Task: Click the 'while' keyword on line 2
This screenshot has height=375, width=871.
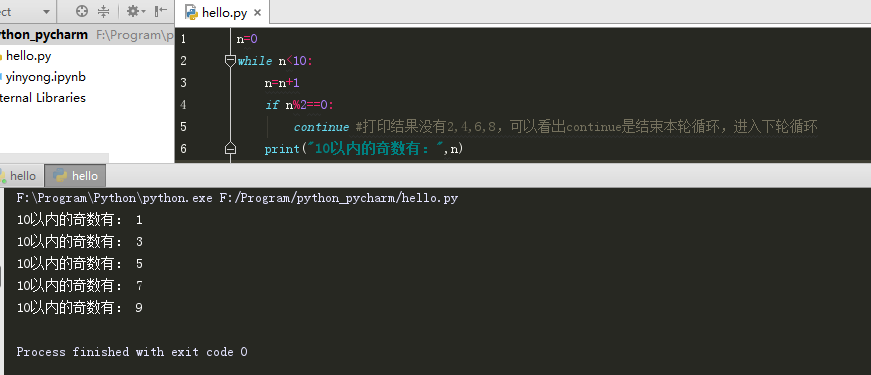Action: [255, 61]
